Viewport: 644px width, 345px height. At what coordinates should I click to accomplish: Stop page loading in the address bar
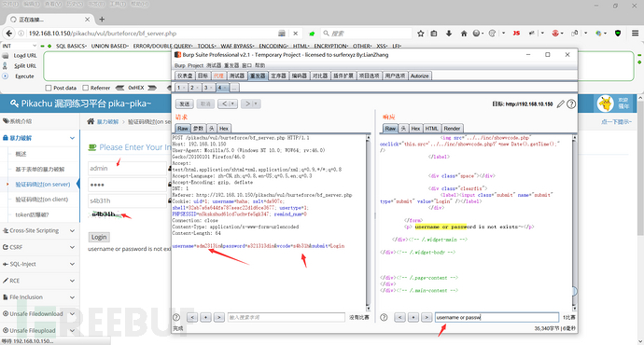coord(295,34)
